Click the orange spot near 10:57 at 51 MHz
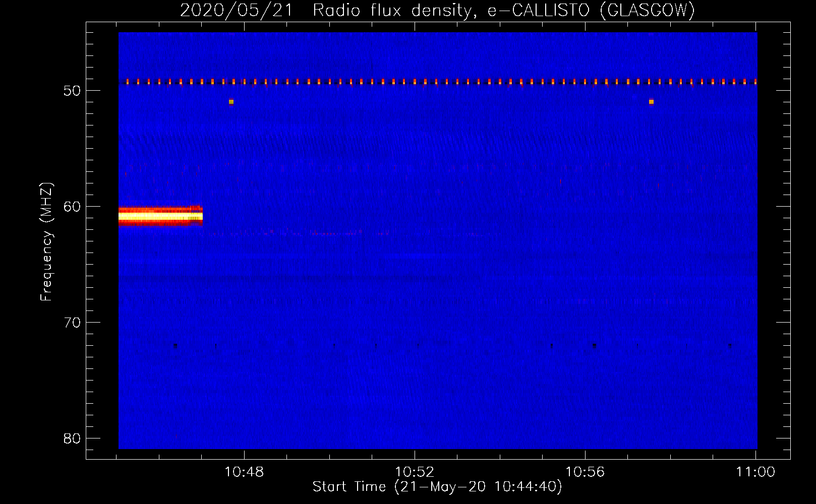The height and width of the screenshot is (504, 816). (x=651, y=102)
